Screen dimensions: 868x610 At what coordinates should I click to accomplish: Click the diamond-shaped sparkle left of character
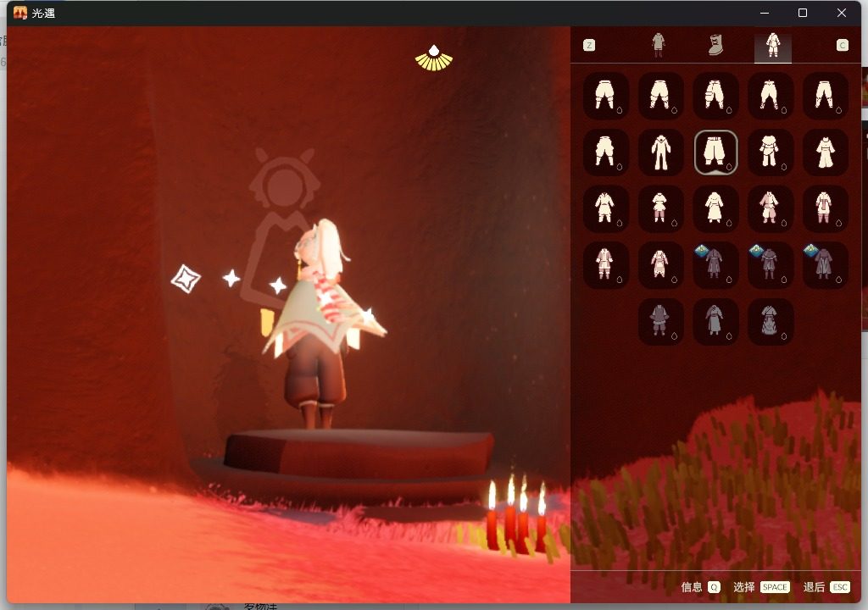(186, 279)
